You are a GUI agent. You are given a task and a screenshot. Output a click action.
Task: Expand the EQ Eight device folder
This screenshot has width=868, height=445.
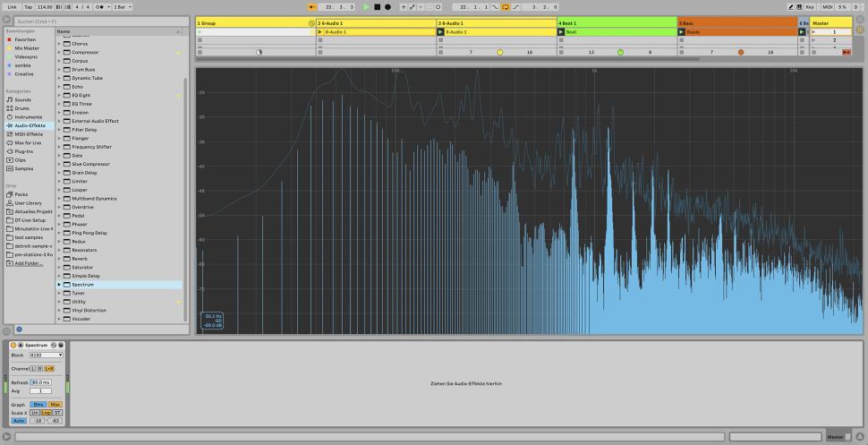[60, 95]
